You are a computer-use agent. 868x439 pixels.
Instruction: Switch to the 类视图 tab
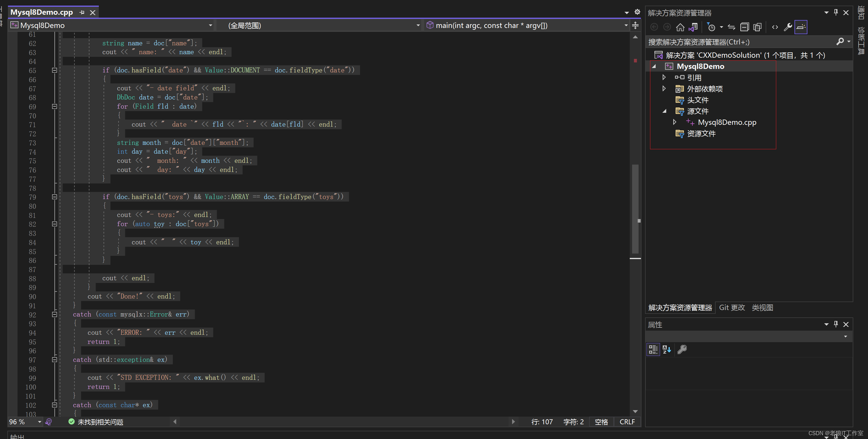762,307
